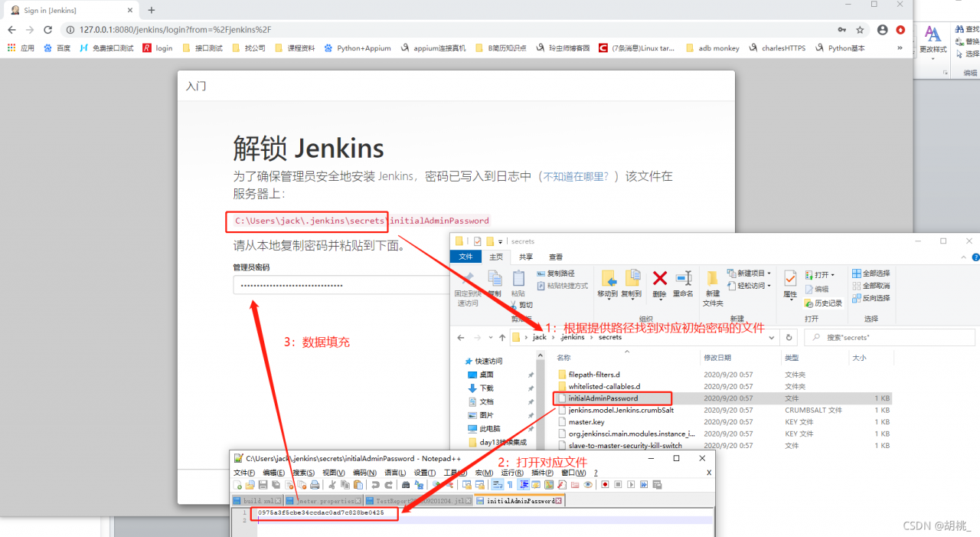Collapse the Explorer ribbon chevron
Screen dimensions: 980x537
[962, 257]
